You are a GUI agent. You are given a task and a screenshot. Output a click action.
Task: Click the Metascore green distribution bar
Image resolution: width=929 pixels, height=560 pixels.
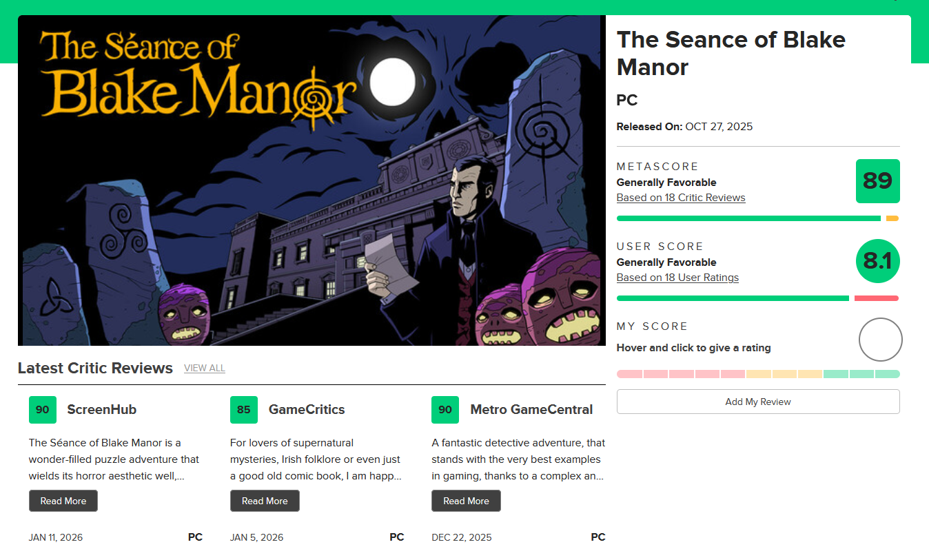(748, 218)
